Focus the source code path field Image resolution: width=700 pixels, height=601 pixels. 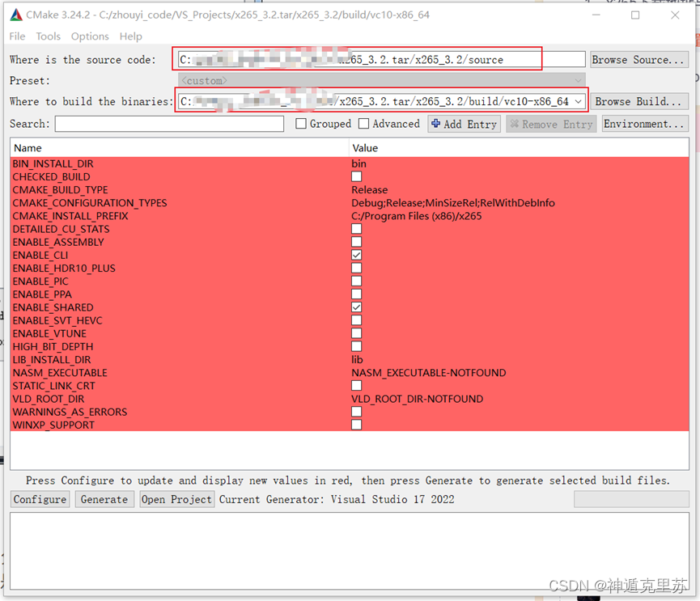(382, 59)
